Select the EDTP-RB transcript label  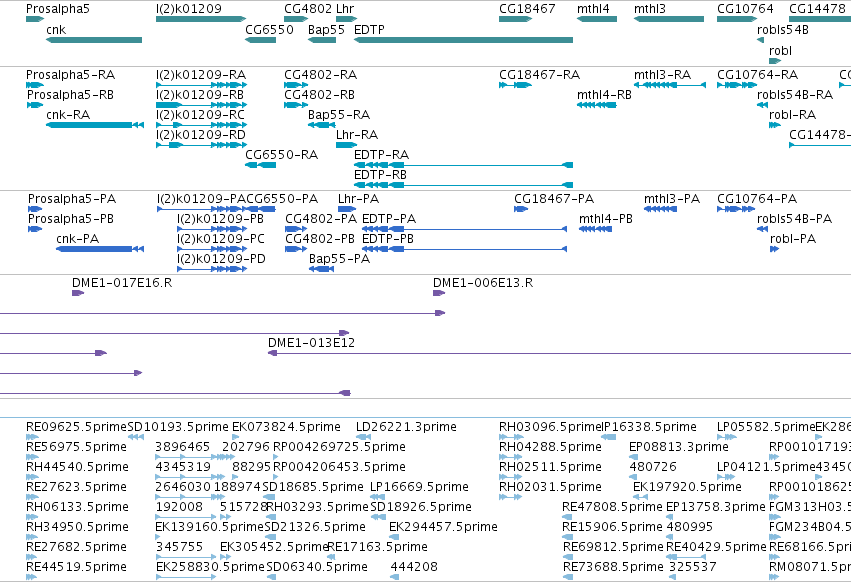pos(380,175)
